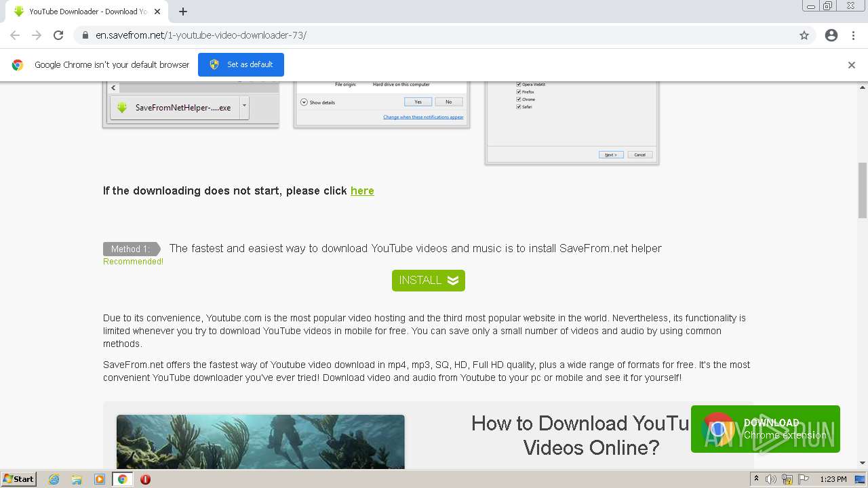Viewport: 868px width, 488px height.
Task: Click the Next button in installer image
Action: [x=610, y=155]
